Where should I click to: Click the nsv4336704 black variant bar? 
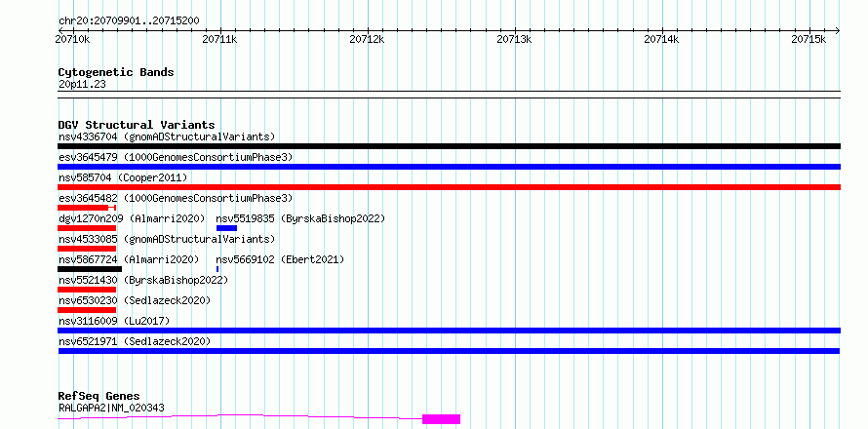coord(449,146)
